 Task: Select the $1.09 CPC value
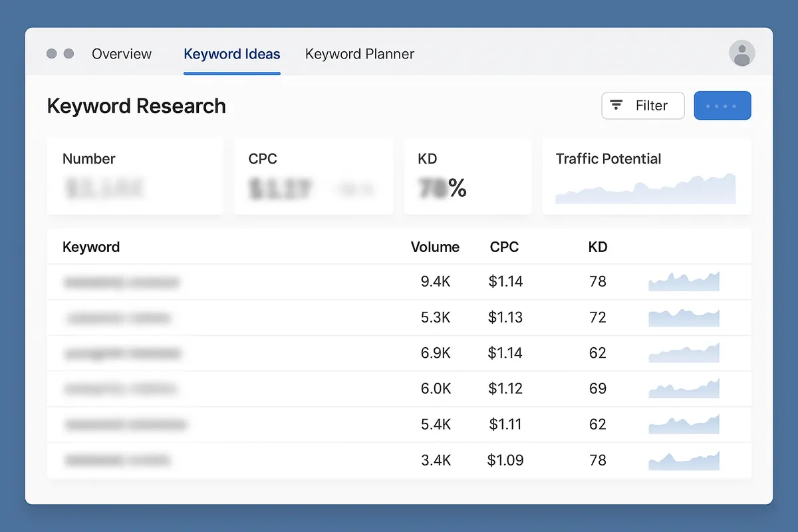[505, 460]
